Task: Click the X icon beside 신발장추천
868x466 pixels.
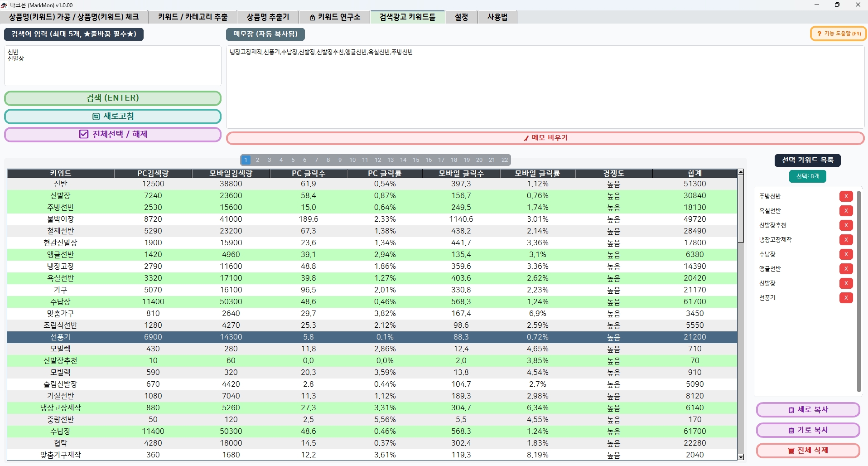Action: click(x=846, y=225)
